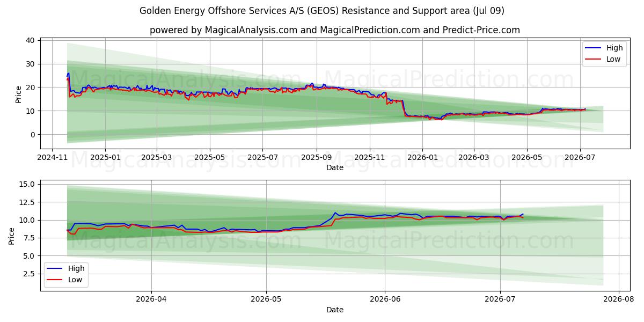
Task: Click the bottom chart x-axis label '2026-05'
Action: [x=266, y=301]
